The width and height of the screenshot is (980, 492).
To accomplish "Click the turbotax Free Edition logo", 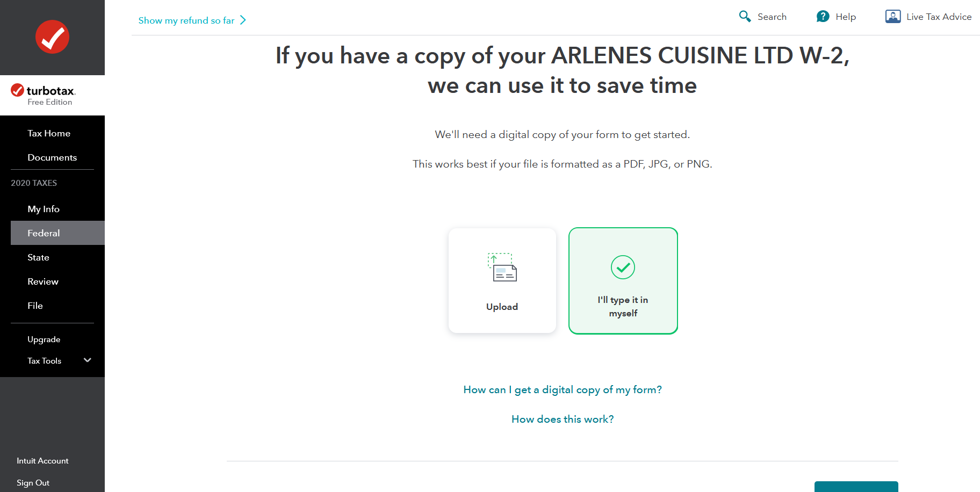I will (x=43, y=95).
